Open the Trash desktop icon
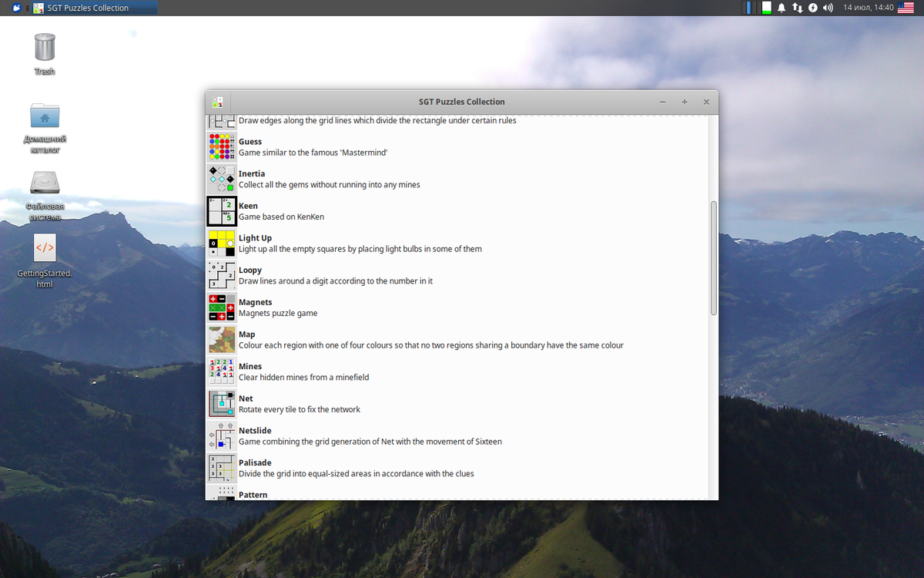Viewport: 924px width, 578px height. [45, 47]
